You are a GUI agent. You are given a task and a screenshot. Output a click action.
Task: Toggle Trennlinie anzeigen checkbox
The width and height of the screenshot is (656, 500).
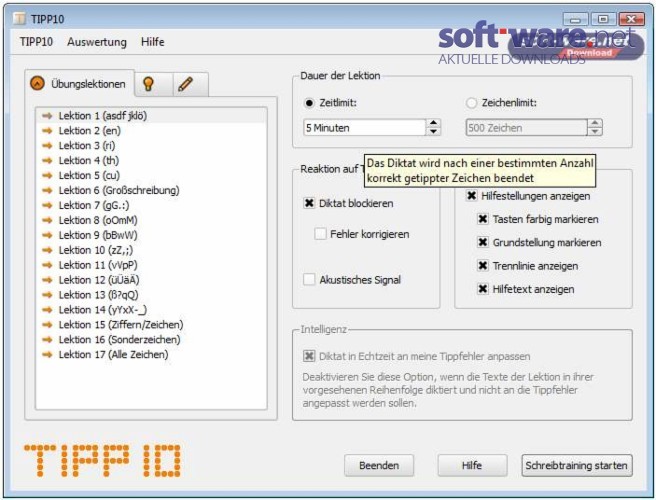coord(483,266)
